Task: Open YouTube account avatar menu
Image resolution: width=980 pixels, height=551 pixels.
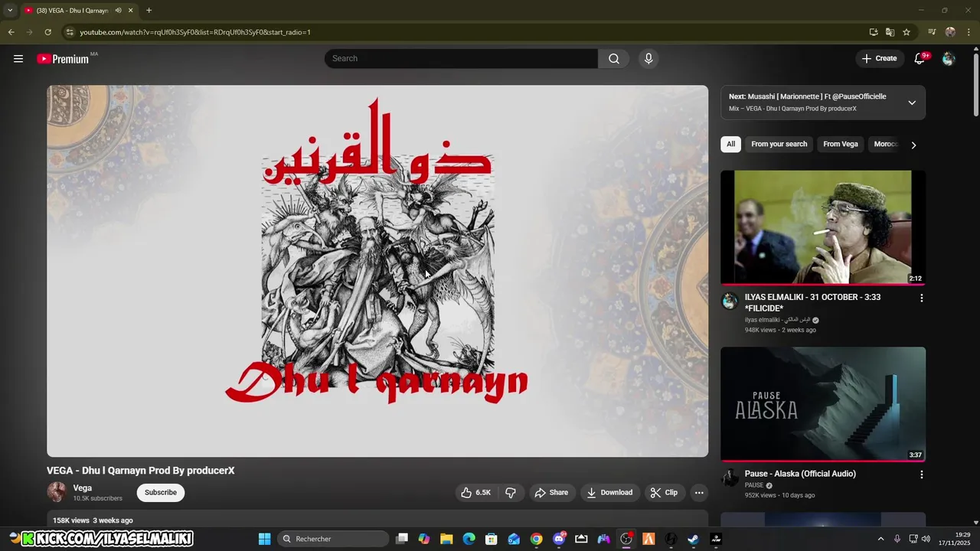Action: tap(949, 59)
